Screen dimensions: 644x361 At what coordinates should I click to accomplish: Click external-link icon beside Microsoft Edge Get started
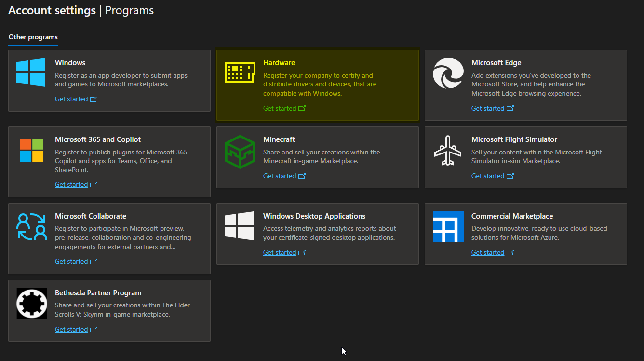(510, 109)
